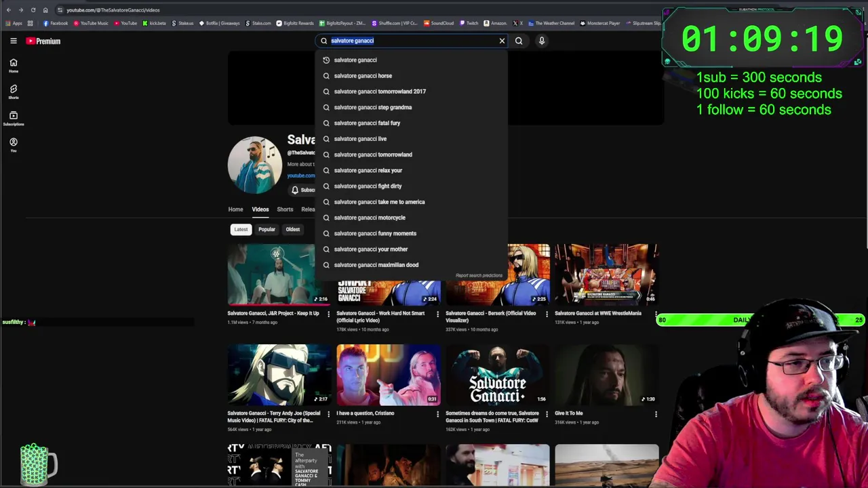Open the Monstercat Player bookmark
The width and height of the screenshot is (868, 488).
600,23
